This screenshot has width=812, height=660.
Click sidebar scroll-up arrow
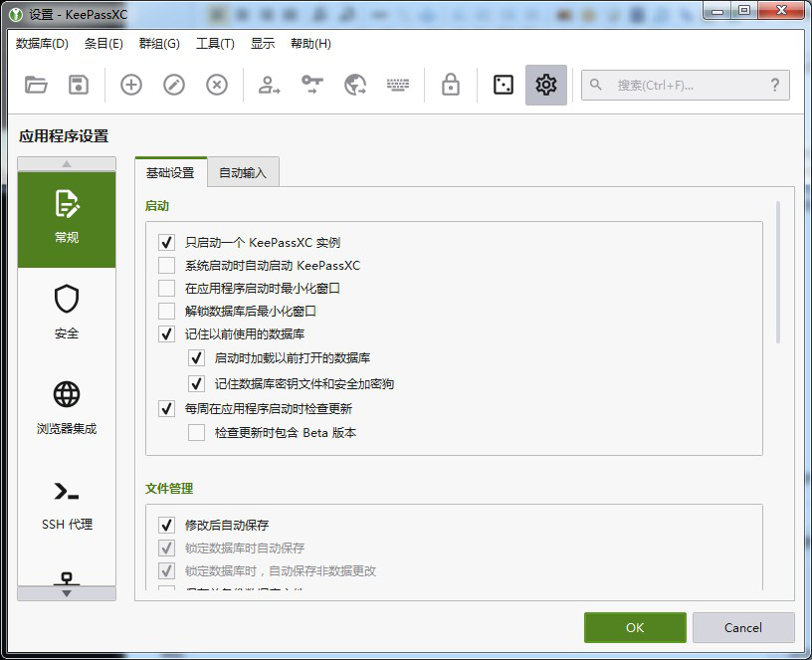(x=67, y=163)
